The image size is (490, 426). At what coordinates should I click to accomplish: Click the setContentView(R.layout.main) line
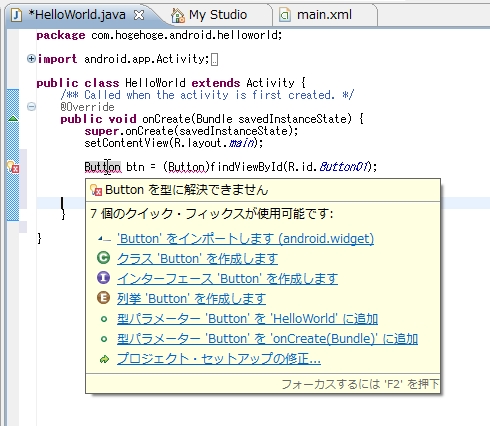174,143
